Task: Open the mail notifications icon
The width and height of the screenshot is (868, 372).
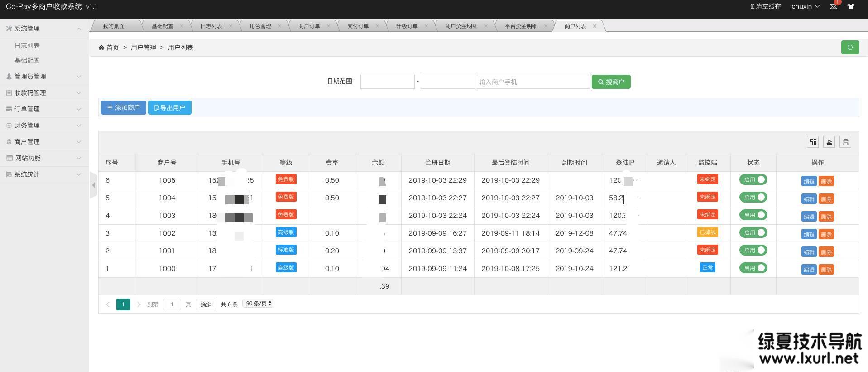Action: click(833, 6)
